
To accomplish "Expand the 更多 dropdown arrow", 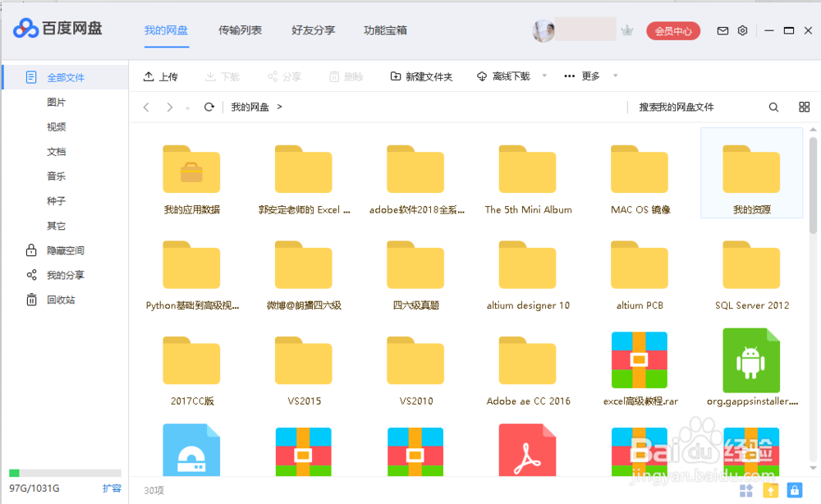I will pos(616,76).
